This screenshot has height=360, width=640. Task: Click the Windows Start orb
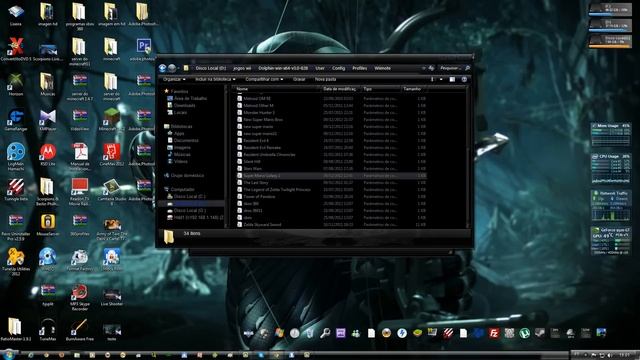pos(9,354)
